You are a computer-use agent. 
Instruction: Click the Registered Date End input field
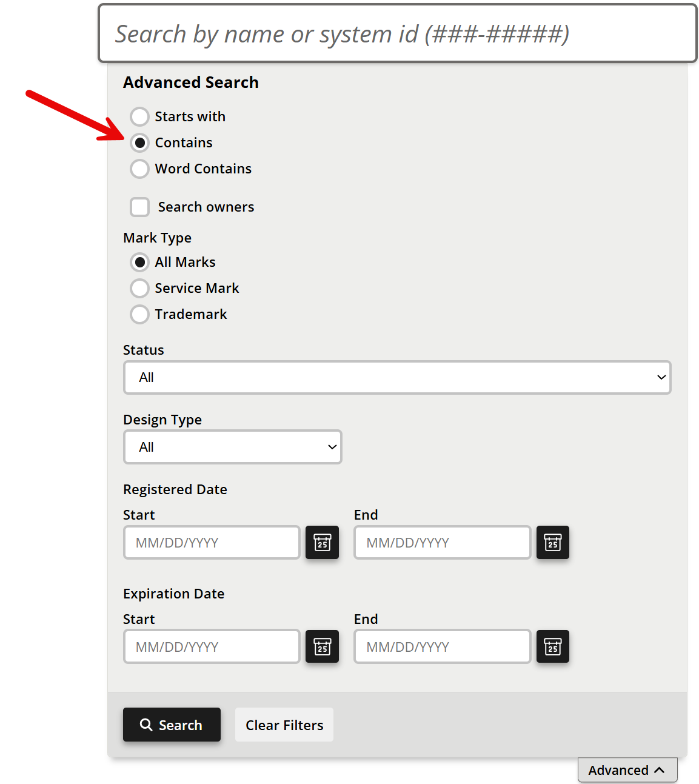point(443,542)
